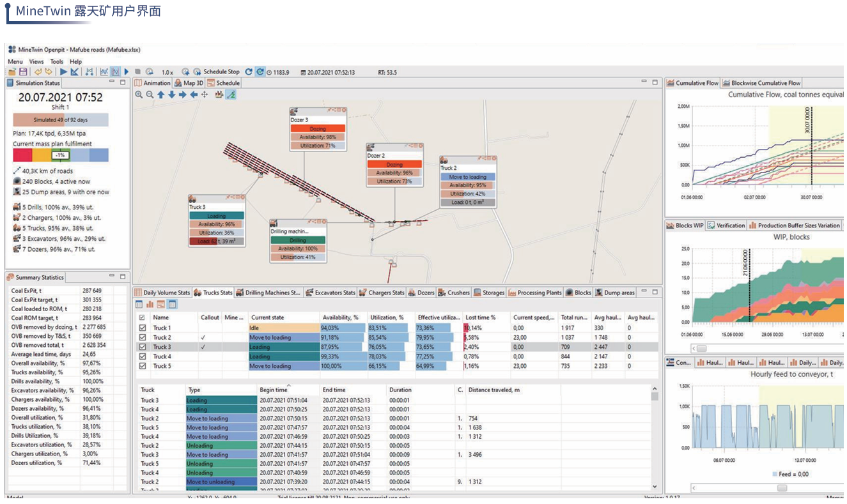
Task: Uncheck the Truck 1 row checkbox
Action: point(143,328)
